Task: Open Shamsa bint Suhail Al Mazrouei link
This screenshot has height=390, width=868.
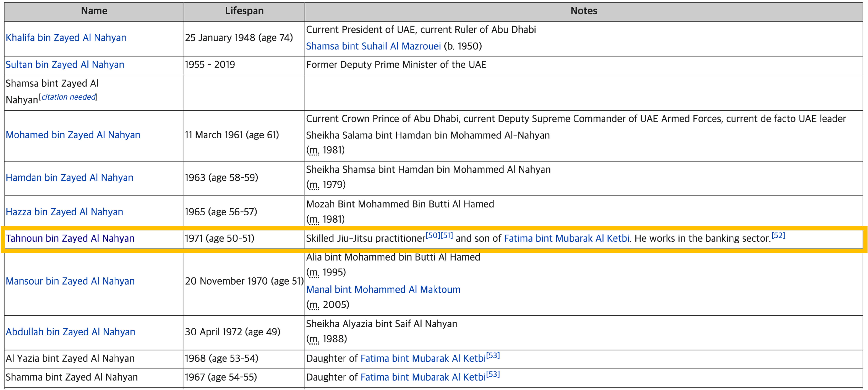Action: 373,46
